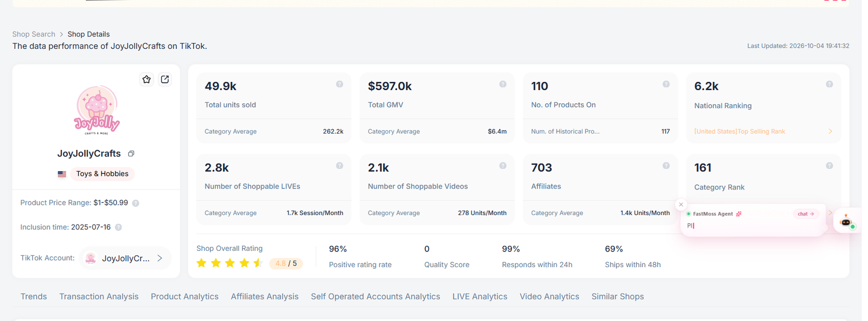Open Self Operated Accounts Analytics tab

tap(375, 297)
